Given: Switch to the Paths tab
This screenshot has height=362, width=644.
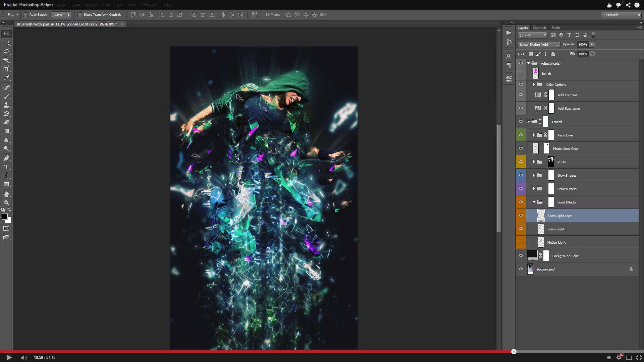Looking at the screenshot, I should click(556, 28).
